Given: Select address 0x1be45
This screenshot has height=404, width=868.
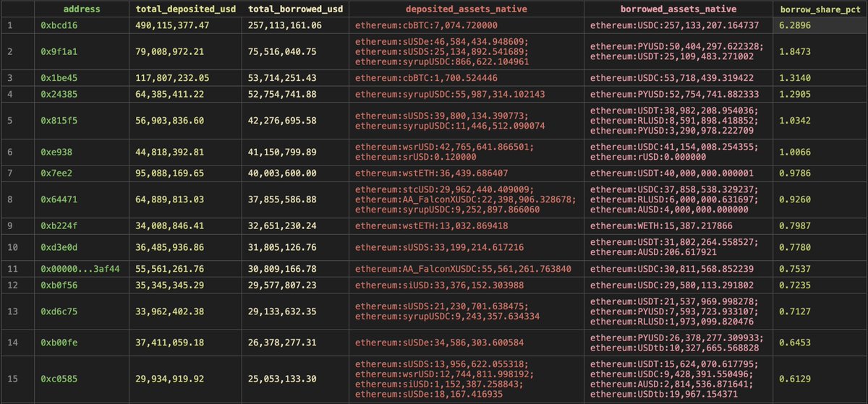Looking at the screenshot, I should [x=61, y=78].
